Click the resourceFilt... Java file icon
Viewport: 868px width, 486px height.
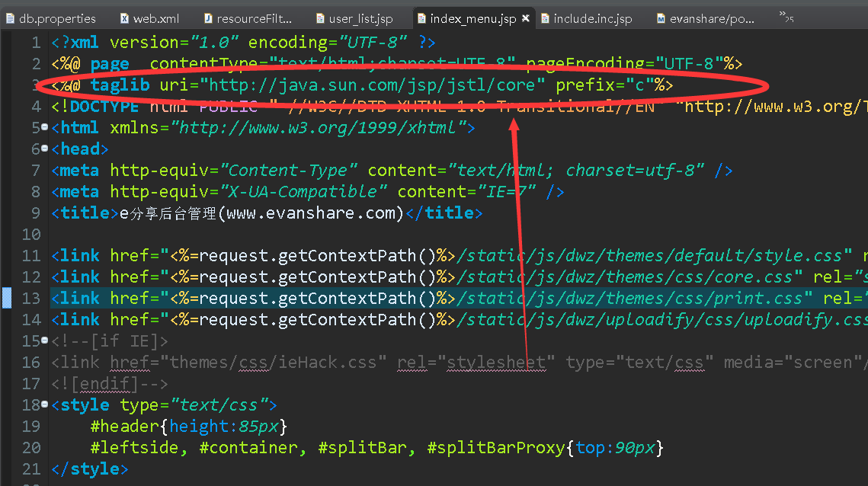(208, 19)
